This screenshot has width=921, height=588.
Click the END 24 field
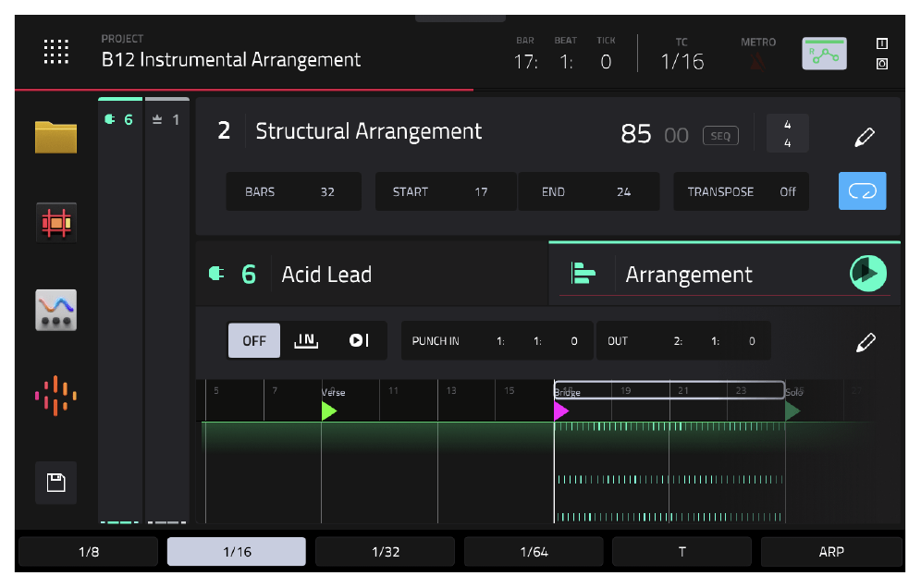click(x=588, y=191)
